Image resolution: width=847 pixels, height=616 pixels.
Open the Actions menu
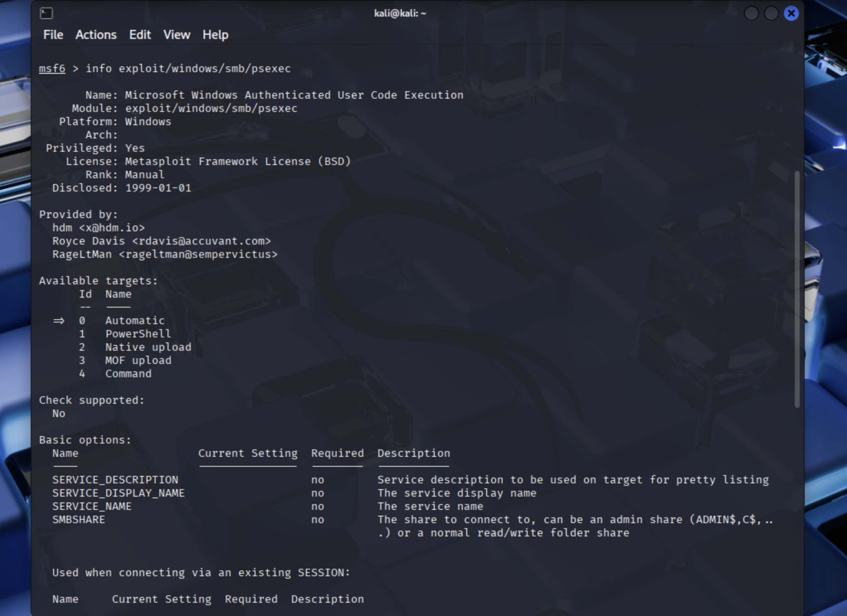pyautogui.click(x=96, y=35)
